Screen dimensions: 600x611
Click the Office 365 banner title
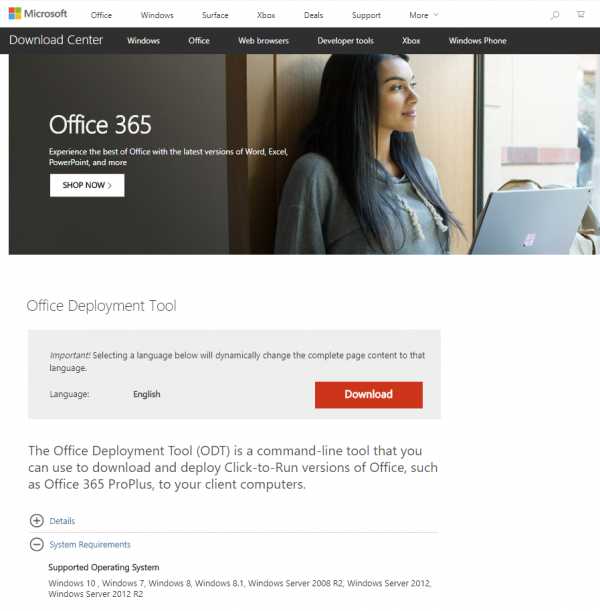click(x=100, y=125)
